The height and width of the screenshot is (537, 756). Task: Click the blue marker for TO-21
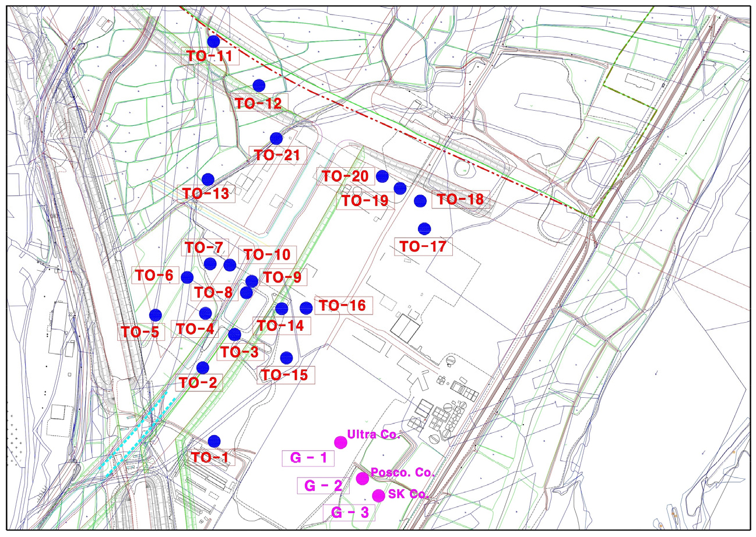point(276,138)
